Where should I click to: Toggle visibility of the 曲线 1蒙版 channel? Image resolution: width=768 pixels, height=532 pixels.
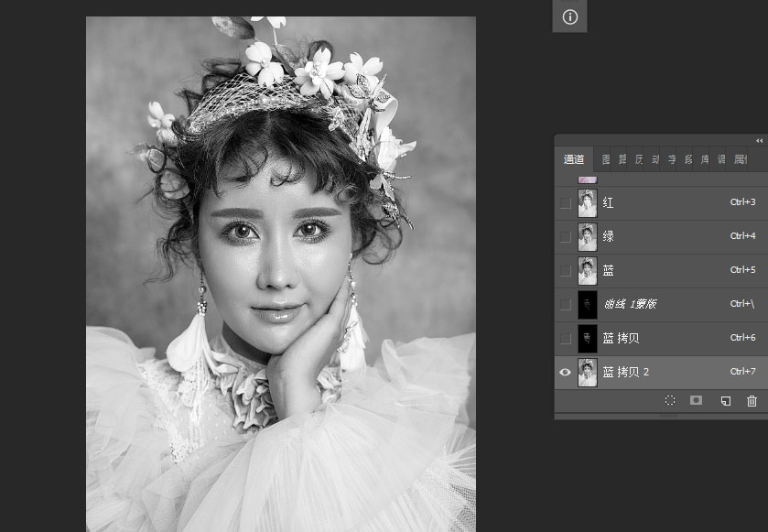tap(565, 304)
